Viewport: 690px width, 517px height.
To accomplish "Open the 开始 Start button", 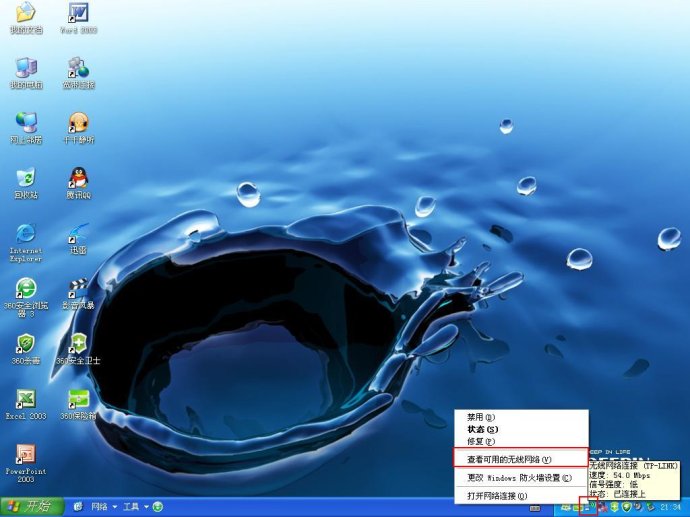I will click(x=32, y=506).
